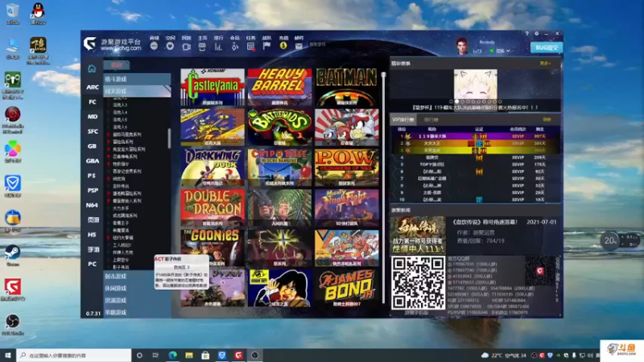Select the ARC platform tab
644x362 pixels.
[93, 87]
